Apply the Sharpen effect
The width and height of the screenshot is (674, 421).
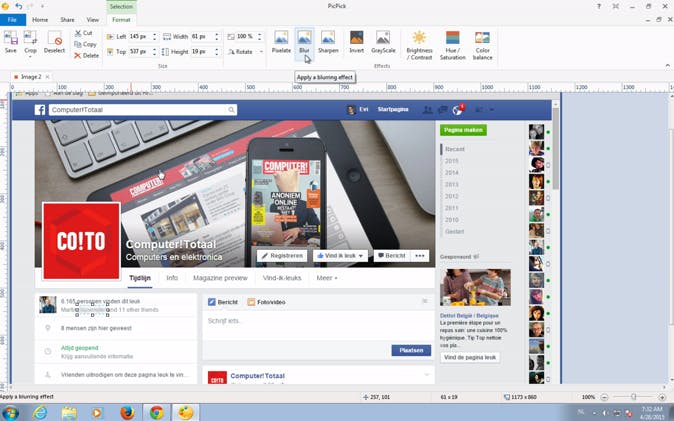point(328,42)
